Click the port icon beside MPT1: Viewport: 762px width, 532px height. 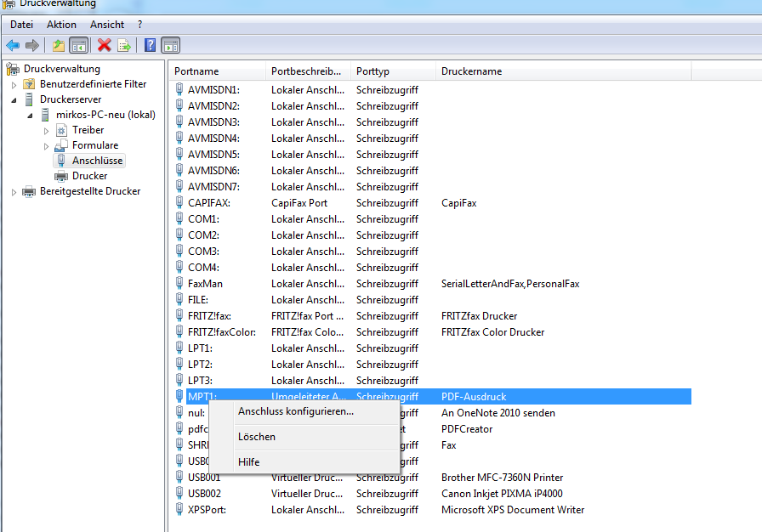point(179,396)
